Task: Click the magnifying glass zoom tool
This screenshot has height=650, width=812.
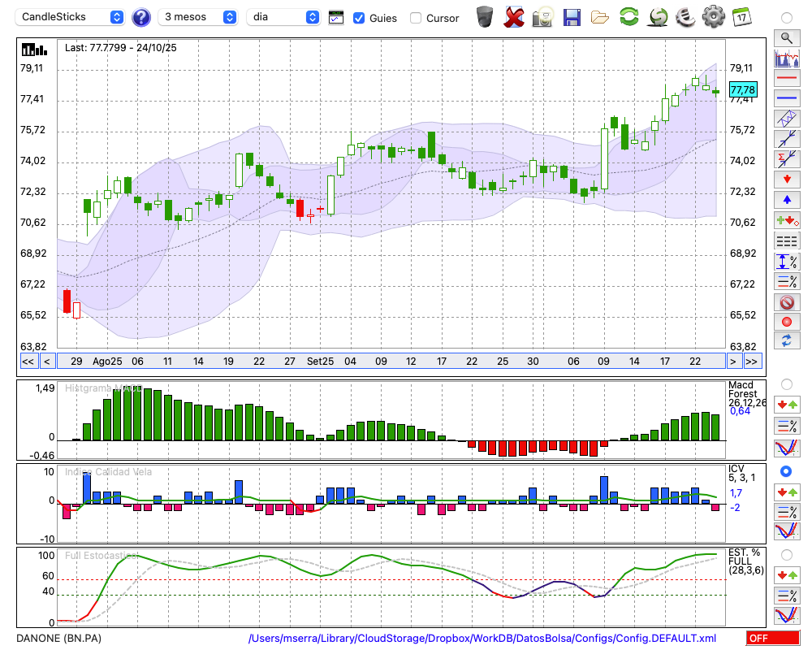Action: (x=786, y=37)
